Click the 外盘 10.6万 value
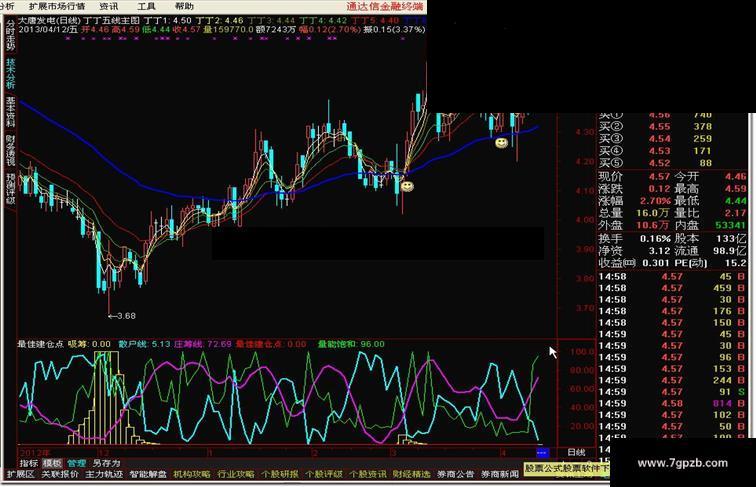The image size is (756, 487). [652, 225]
